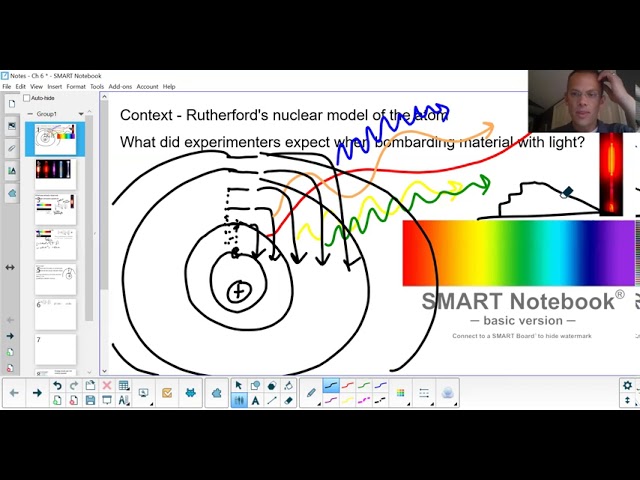Viewport: 640px width, 480px height.
Task: Select the magenta dashed pen style
Action: click(364, 400)
